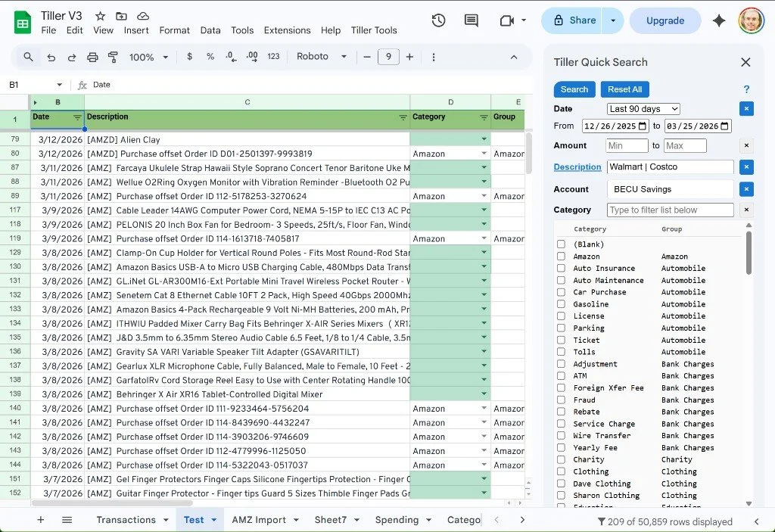Clear the Account filter
775x532 pixels.
tap(746, 189)
